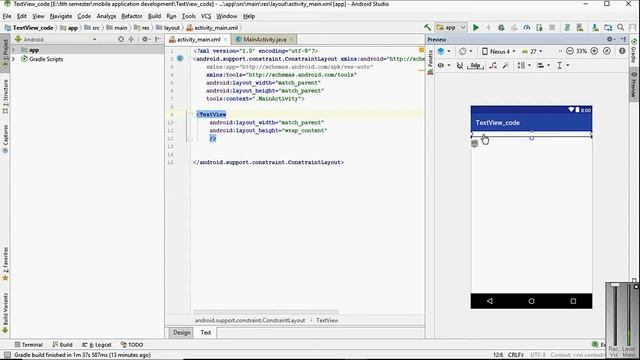Screen dimensions: 640x360
Task: Open design surface layers dropdown
Action: coord(444,51)
